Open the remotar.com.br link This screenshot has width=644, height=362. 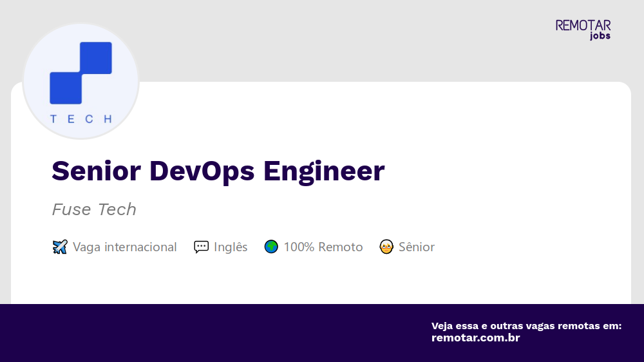[476, 338]
